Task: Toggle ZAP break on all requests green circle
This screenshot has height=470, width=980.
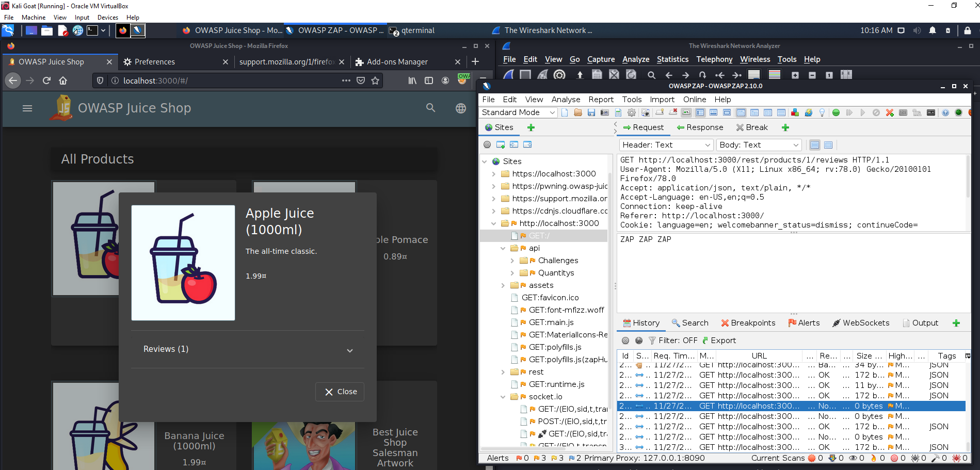Action: pyautogui.click(x=836, y=112)
